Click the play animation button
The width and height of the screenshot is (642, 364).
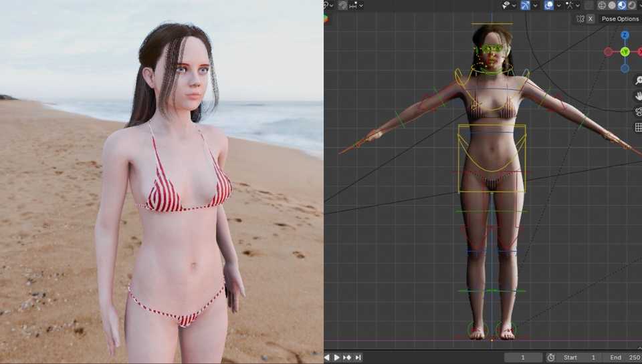336,357
